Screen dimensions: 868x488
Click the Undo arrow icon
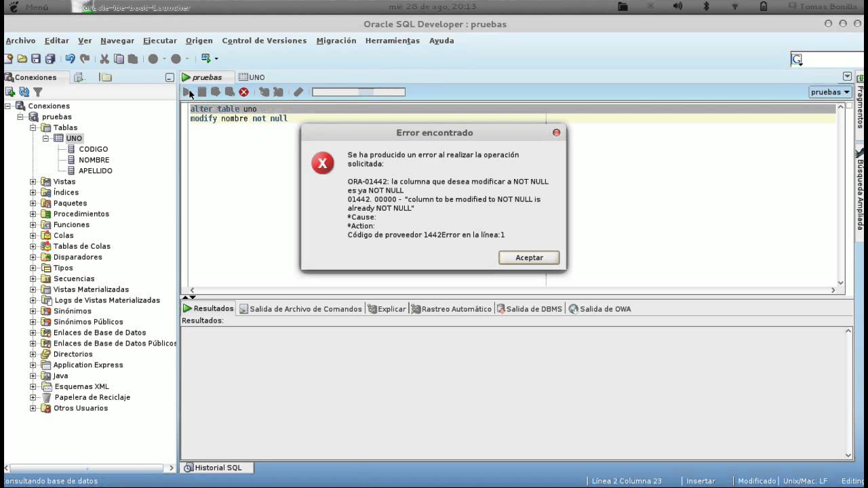(70, 59)
